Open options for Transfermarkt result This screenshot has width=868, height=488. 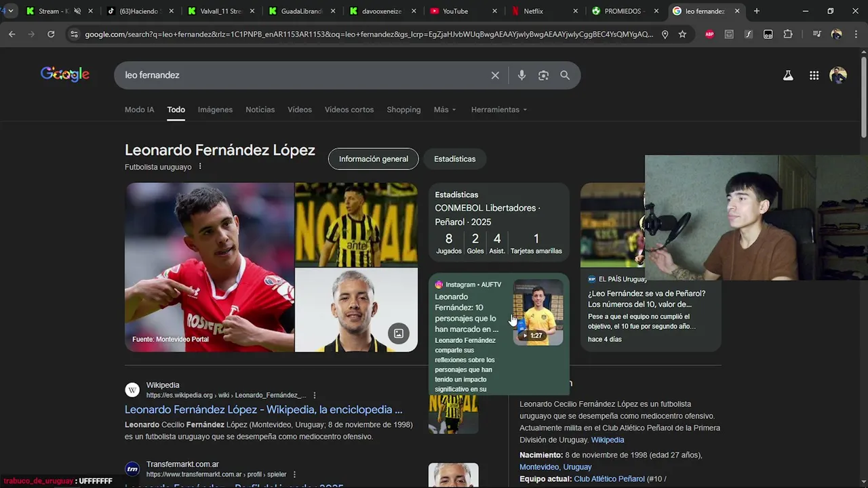[x=294, y=474]
